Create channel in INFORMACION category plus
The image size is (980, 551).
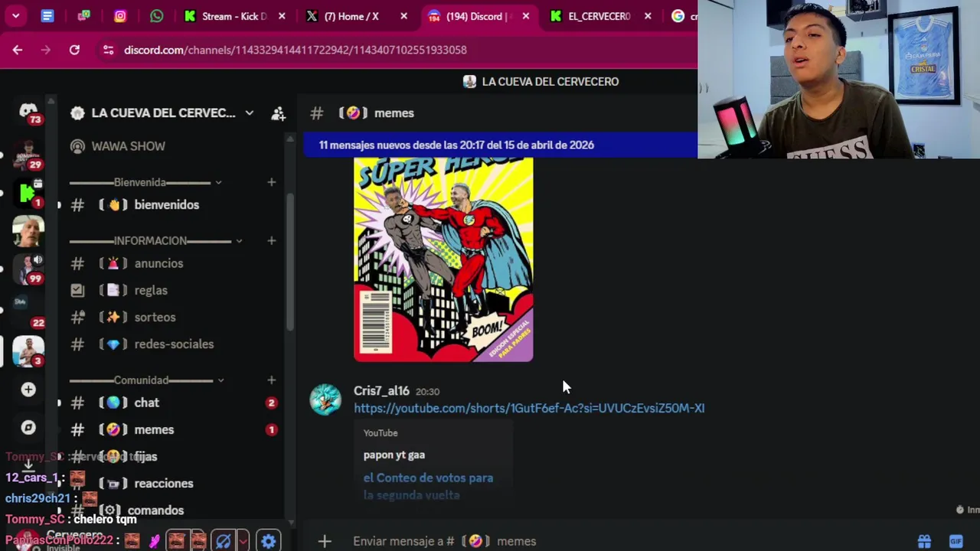[x=271, y=240]
